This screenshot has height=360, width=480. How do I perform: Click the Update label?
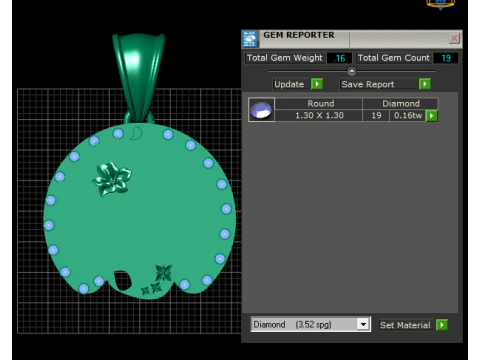[289, 84]
